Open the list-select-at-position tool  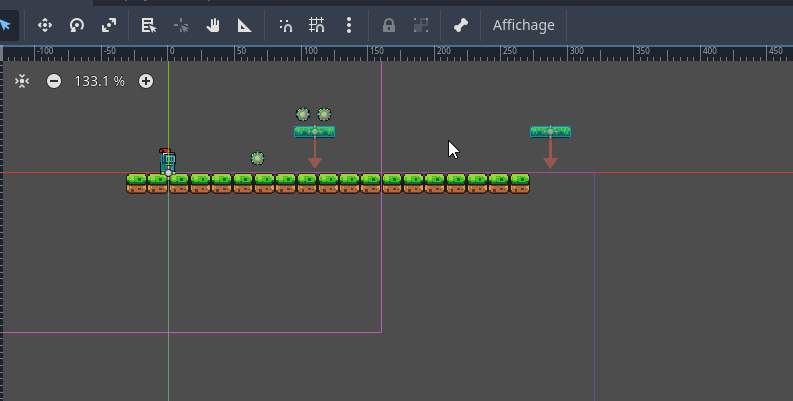click(149, 25)
